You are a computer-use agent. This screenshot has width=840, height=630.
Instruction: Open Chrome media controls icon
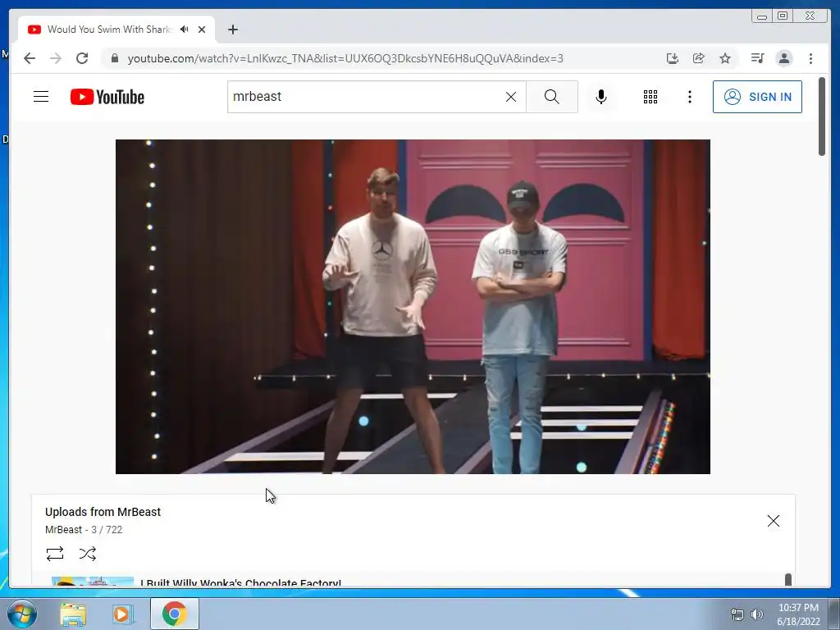point(757,58)
